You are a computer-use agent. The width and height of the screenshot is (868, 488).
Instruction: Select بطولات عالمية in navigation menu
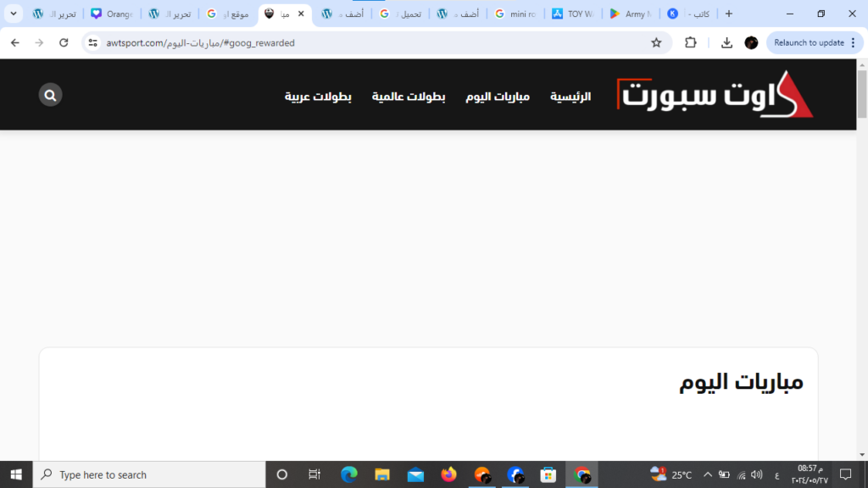[409, 97]
